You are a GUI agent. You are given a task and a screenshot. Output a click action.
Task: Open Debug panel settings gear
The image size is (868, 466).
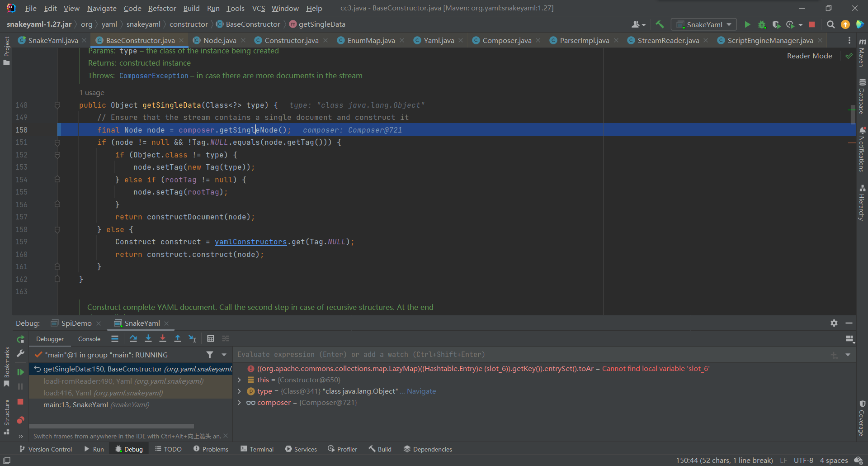click(834, 323)
